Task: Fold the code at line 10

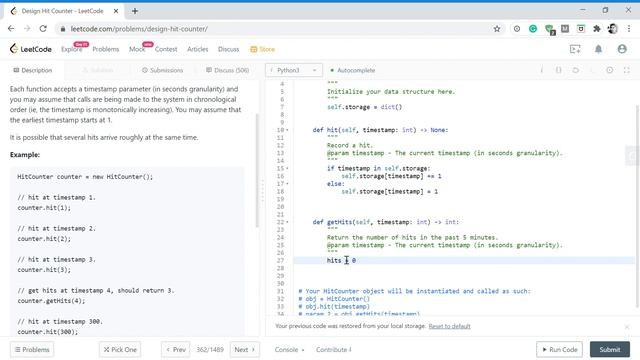Action: [287, 130]
